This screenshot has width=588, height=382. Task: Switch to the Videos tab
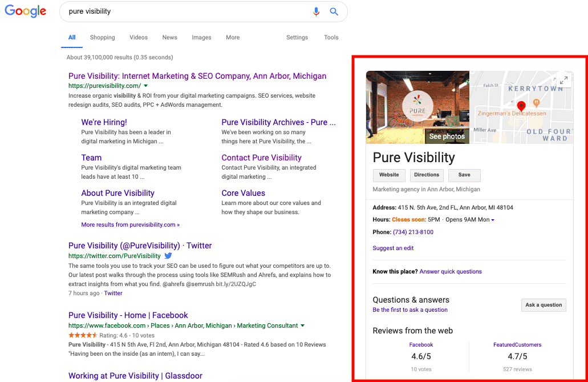click(x=139, y=38)
